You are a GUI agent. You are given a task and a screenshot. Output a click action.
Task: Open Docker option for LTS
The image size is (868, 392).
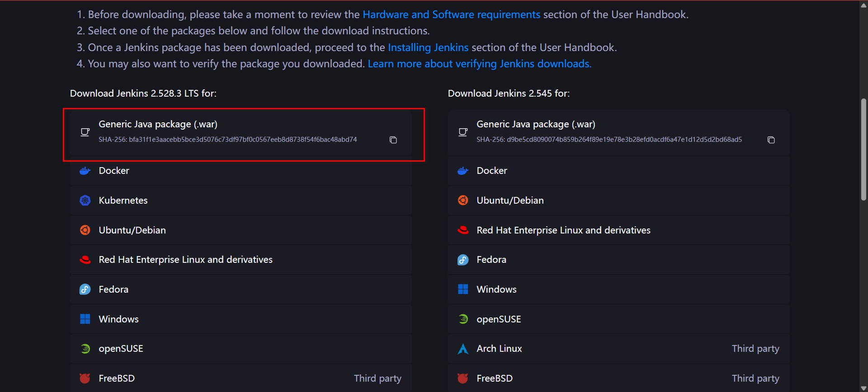(241, 171)
